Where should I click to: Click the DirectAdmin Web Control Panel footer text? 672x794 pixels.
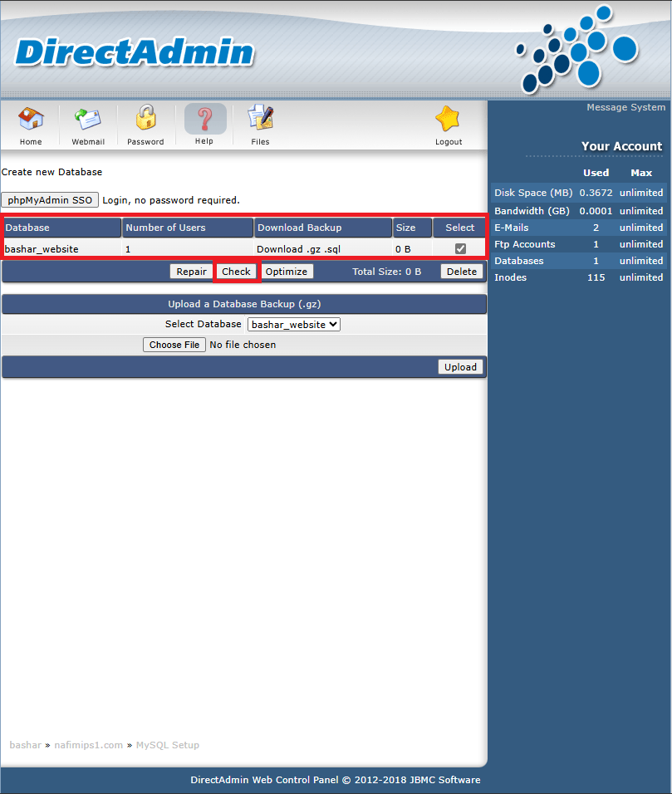coord(336,780)
